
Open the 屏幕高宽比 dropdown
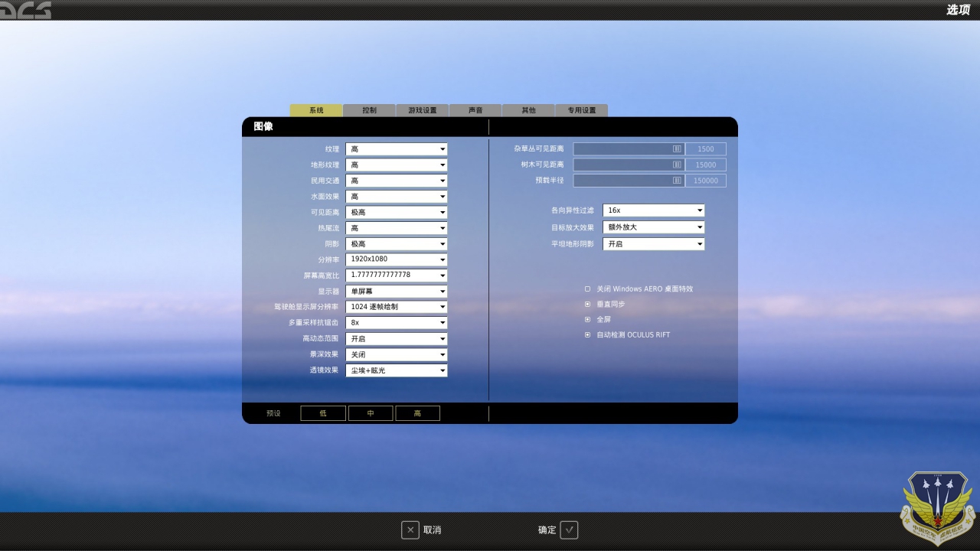coord(397,275)
